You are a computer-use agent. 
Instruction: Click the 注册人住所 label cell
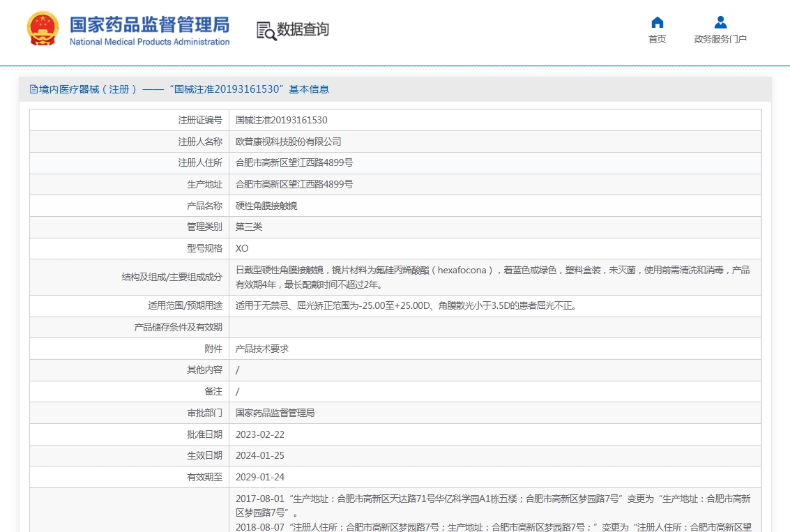[x=130, y=162]
